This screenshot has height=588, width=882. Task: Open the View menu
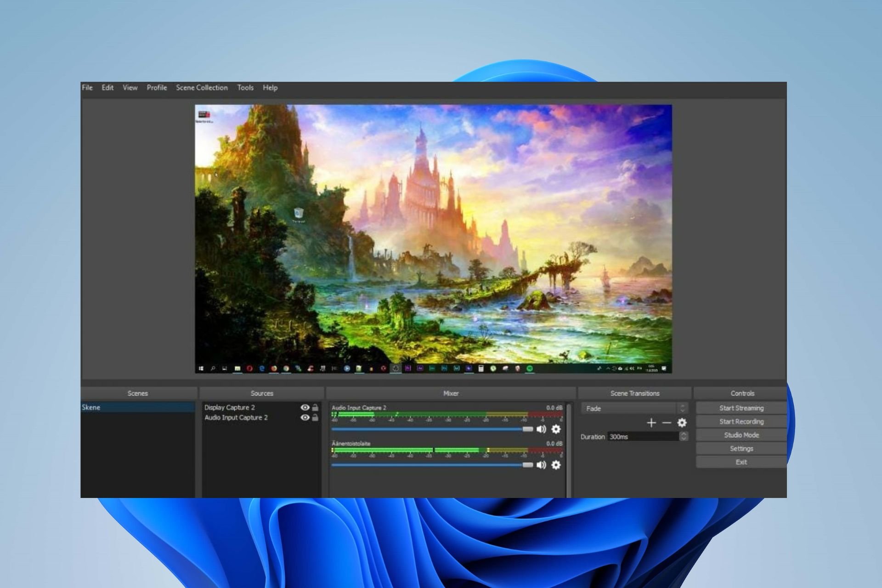[x=130, y=88]
